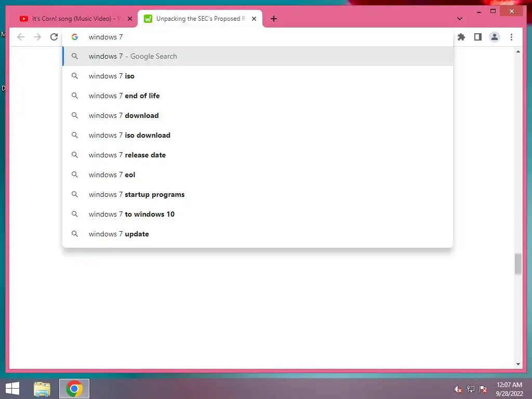Select windows 7 download suggestion
This screenshot has width=532, height=399.
258,115
